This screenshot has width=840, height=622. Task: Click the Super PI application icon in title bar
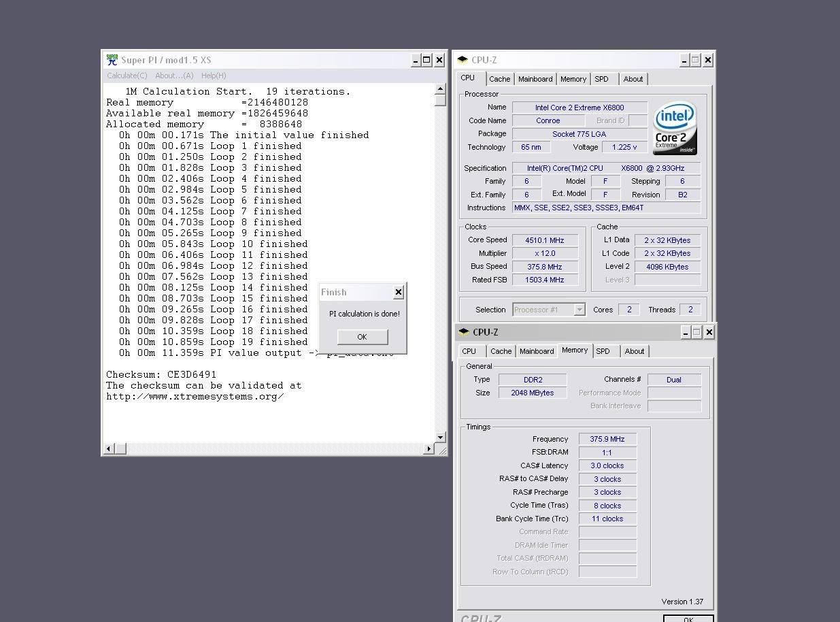tap(112, 60)
